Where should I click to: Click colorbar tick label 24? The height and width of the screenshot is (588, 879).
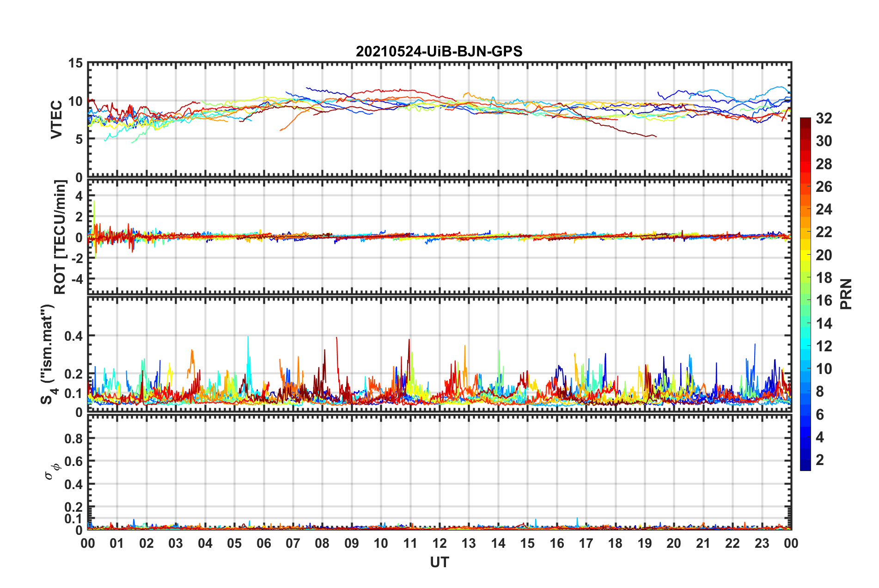824,209
